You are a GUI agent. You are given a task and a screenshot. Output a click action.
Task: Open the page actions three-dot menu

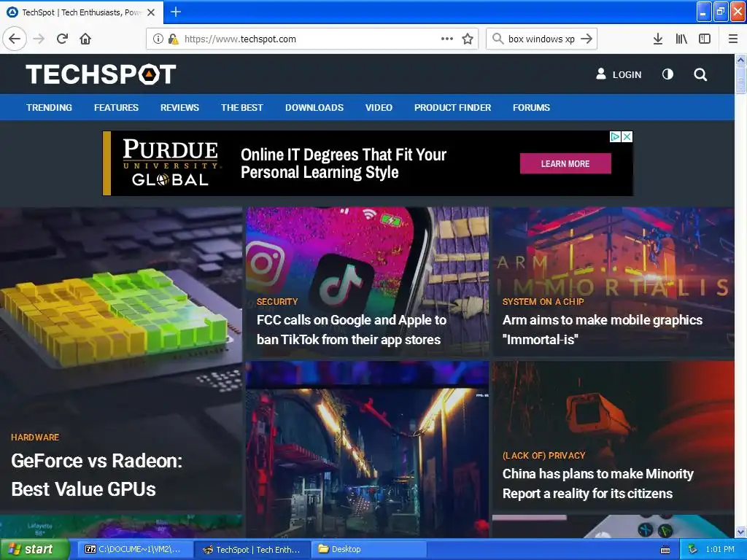447,39
